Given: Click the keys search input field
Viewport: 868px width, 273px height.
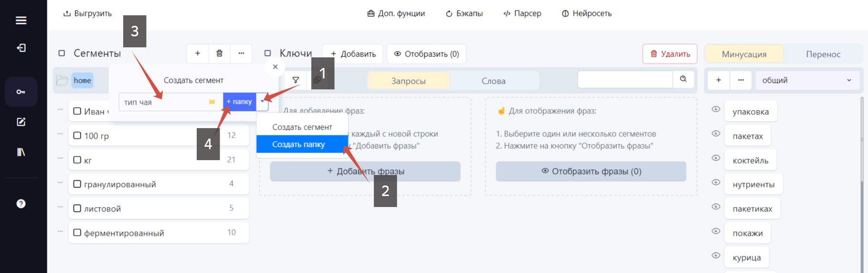Looking at the screenshot, I should tap(625, 79).
